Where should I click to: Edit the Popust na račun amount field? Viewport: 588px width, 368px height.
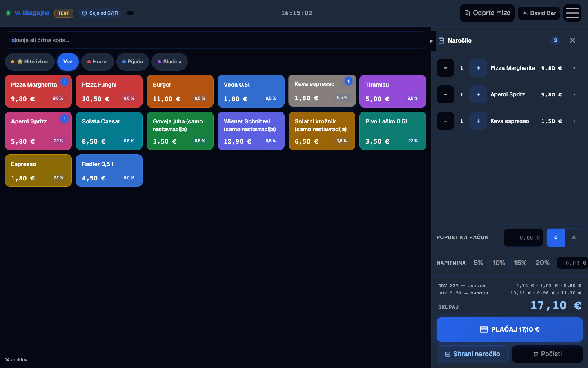[x=523, y=238]
